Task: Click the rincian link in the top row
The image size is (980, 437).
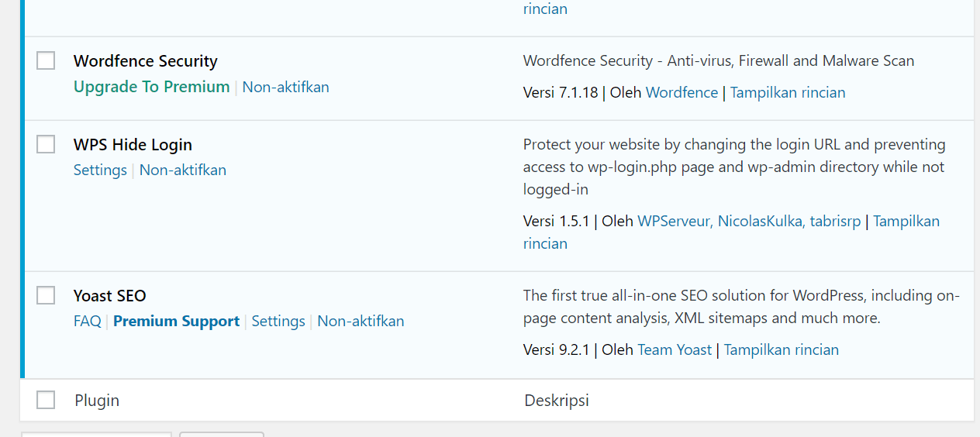Action: click(545, 9)
